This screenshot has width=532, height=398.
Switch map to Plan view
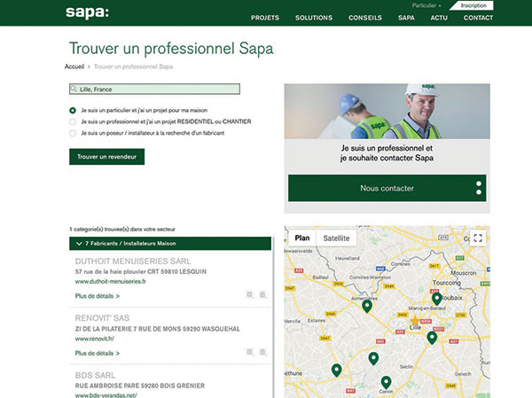(x=302, y=238)
